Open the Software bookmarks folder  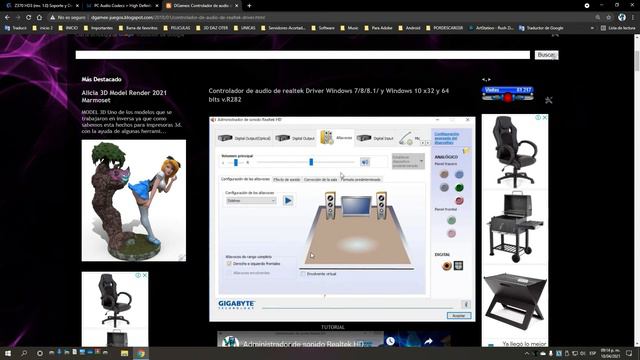coord(323,28)
